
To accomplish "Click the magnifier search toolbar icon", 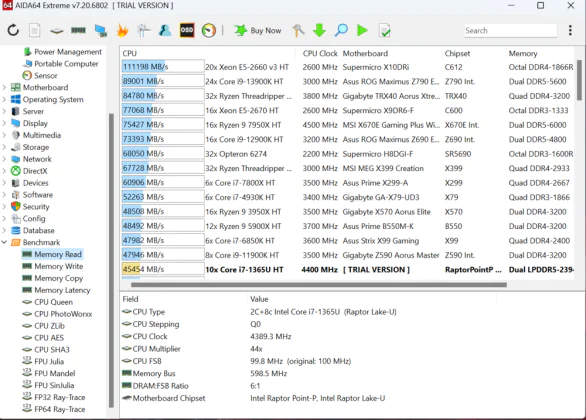I will click(341, 30).
